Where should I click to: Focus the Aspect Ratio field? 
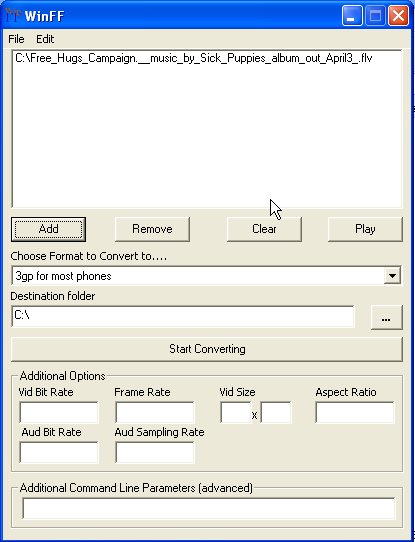click(x=355, y=412)
